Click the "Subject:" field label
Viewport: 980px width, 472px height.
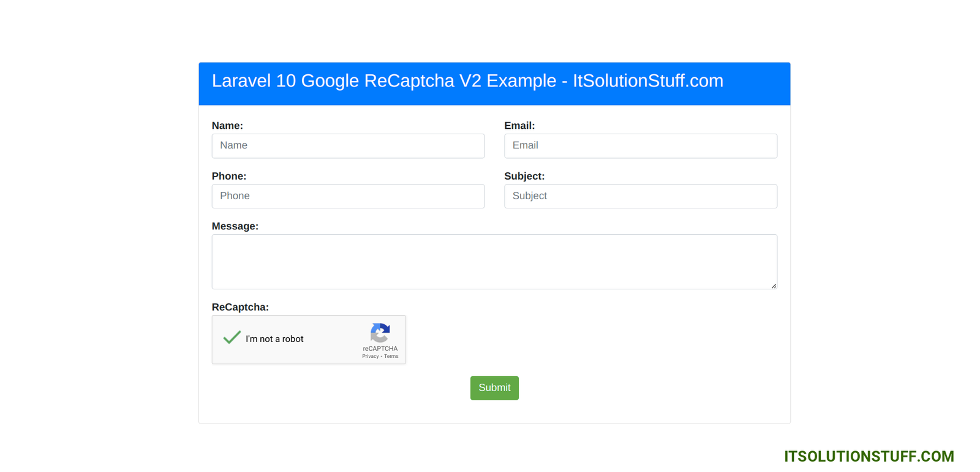pos(524,176)
